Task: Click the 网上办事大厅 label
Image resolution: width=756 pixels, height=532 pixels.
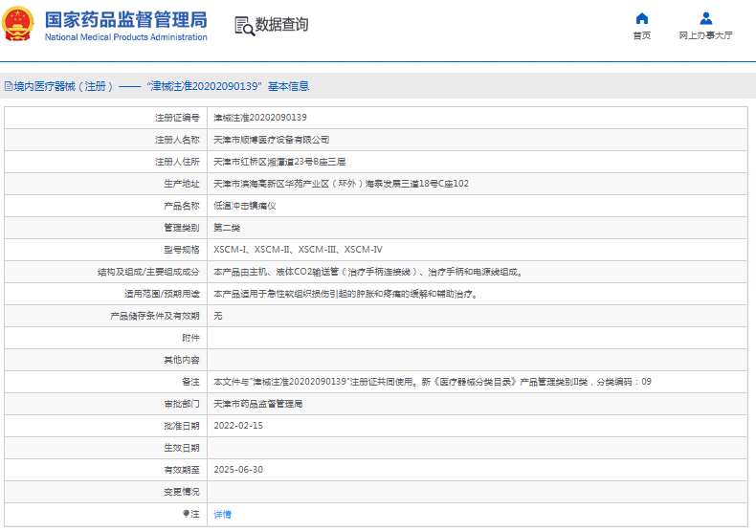Action: [706, 35]
